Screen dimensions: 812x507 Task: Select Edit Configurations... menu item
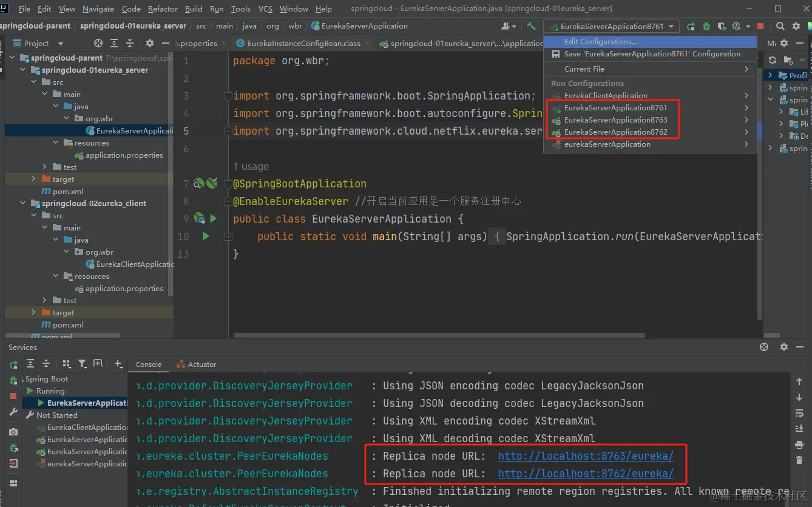point(651,42)
